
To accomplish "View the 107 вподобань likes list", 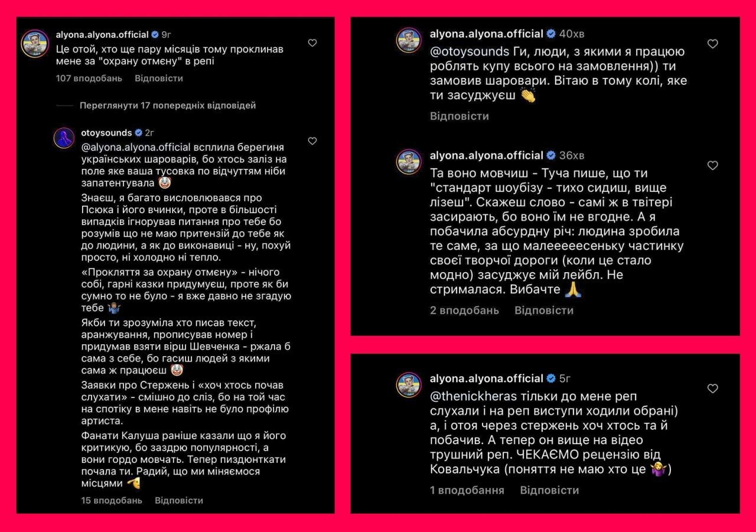I will [89, 78].
